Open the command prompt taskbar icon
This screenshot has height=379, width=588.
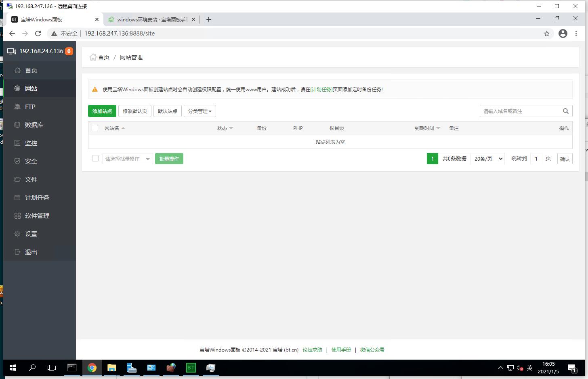coord(72,368)
